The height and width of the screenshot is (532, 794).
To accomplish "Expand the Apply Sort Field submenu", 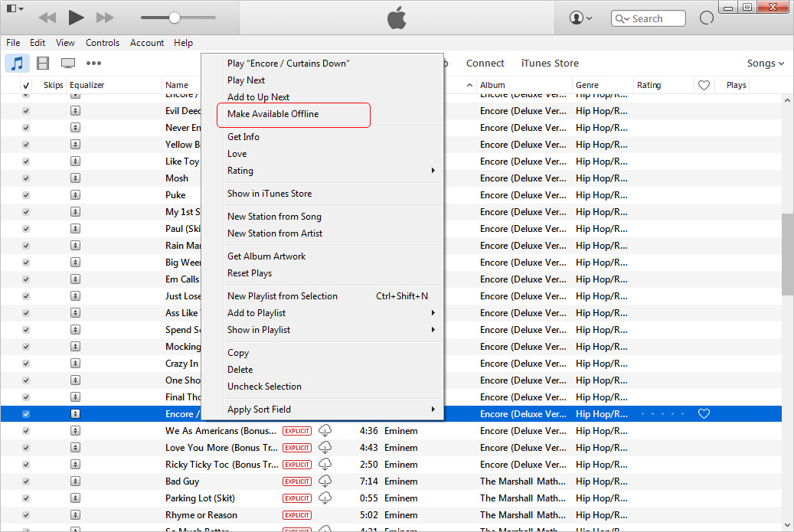I will coord(332,409).
